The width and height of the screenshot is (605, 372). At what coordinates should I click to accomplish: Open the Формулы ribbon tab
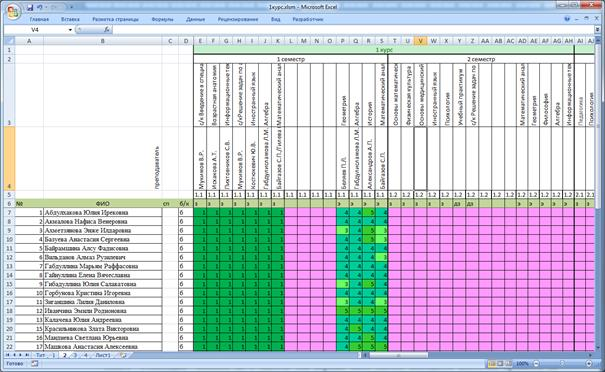pyautogui.click(x=162, y=19)
